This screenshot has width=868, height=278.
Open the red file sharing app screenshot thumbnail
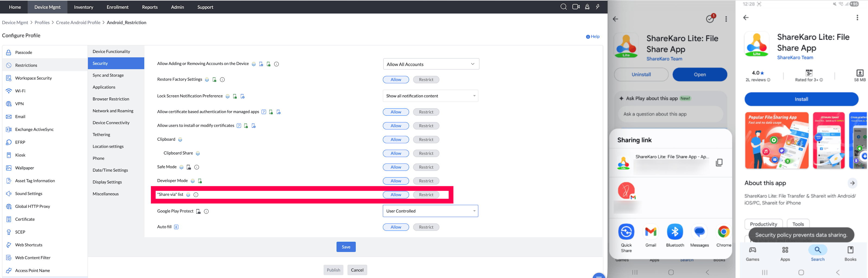tap(777, 140)
